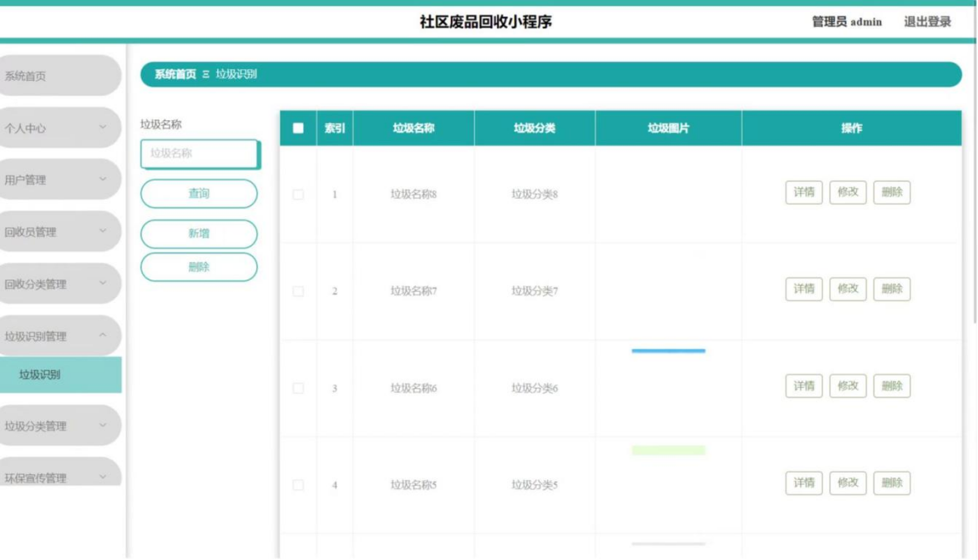
Task: Expand the 用户管理 sidebar menu chevron
Action: point(103,179)
